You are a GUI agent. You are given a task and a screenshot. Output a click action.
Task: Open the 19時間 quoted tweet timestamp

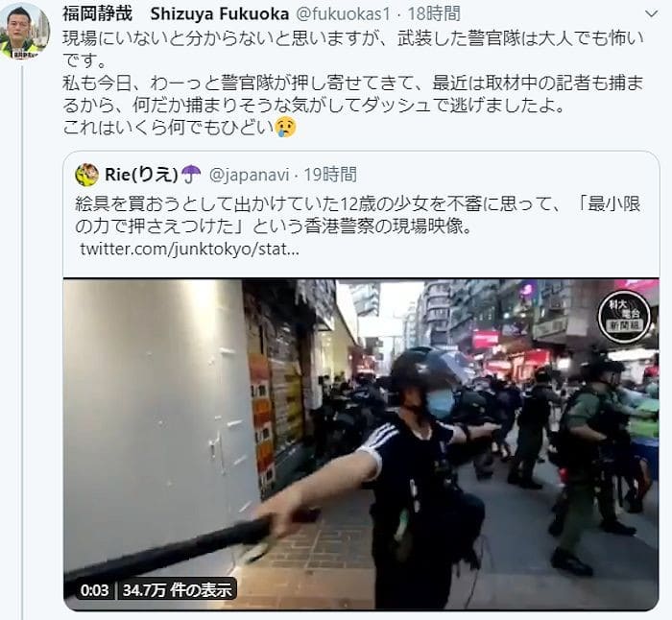tap(330, 175)
